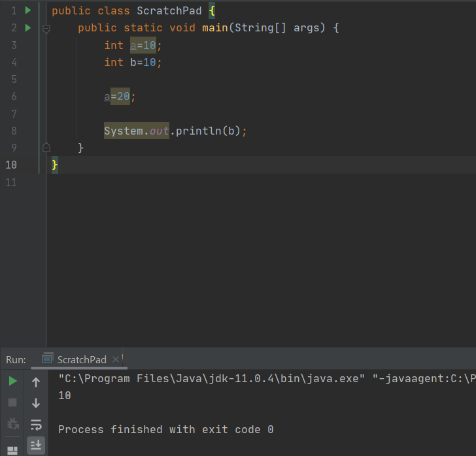Screen dimensions: 476x456
Task: Click the 'static' keyword on line 2
Action: coord(143,28)
